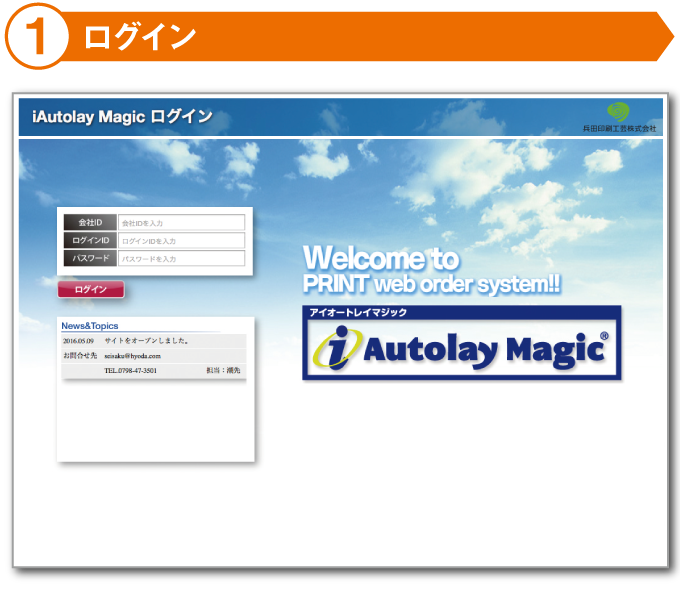This screenshot has width=680, height=599.
Task: Click the パスワード field label
Action: (90, 258)
